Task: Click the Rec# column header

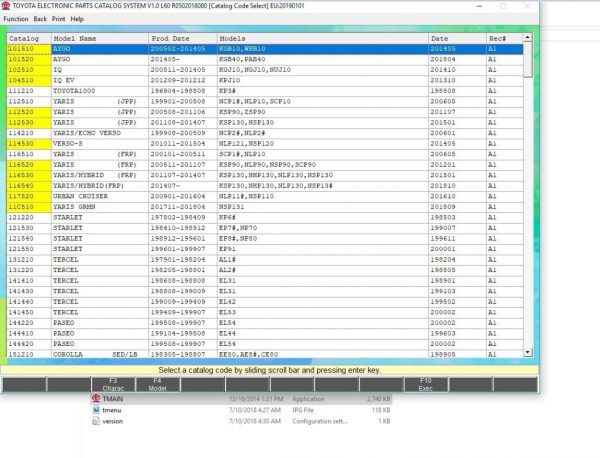Action: coord(504,38)
